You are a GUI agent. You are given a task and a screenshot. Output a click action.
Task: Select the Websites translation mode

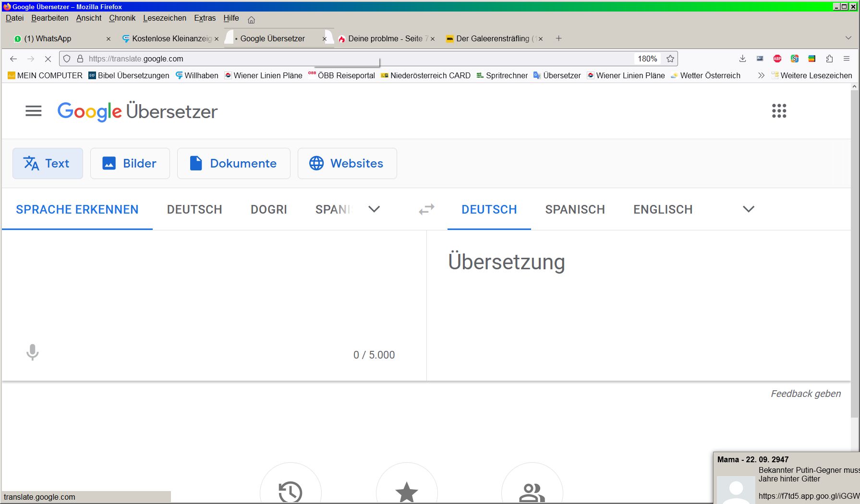click(x=347, y=163)
